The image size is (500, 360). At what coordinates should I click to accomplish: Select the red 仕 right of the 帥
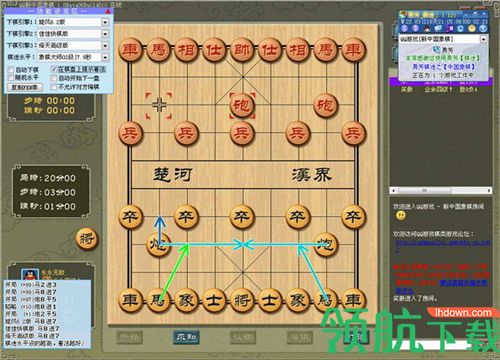point(270,50)
